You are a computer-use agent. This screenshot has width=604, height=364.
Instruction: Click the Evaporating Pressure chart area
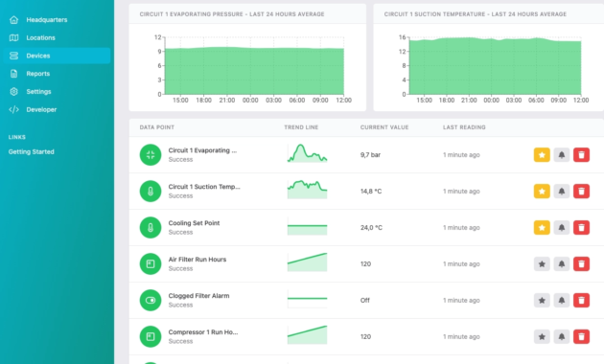point(254,65)
